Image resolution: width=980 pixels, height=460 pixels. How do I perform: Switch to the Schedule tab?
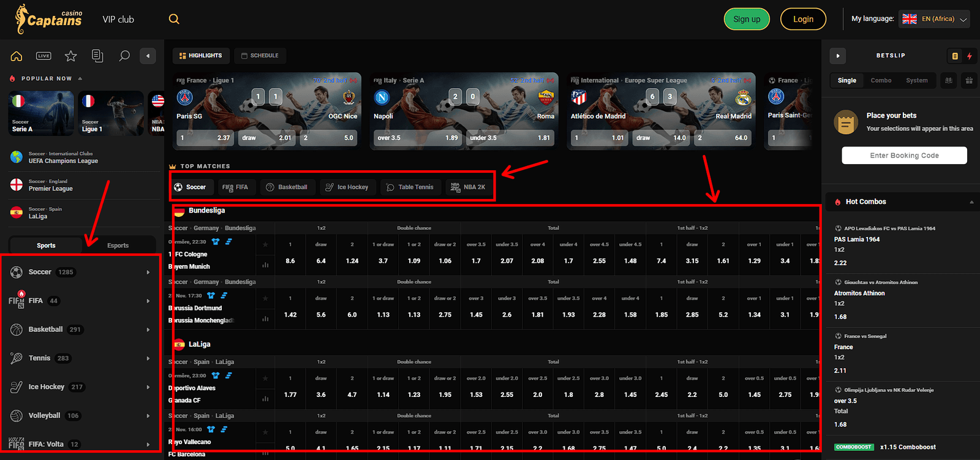(260, 56)
